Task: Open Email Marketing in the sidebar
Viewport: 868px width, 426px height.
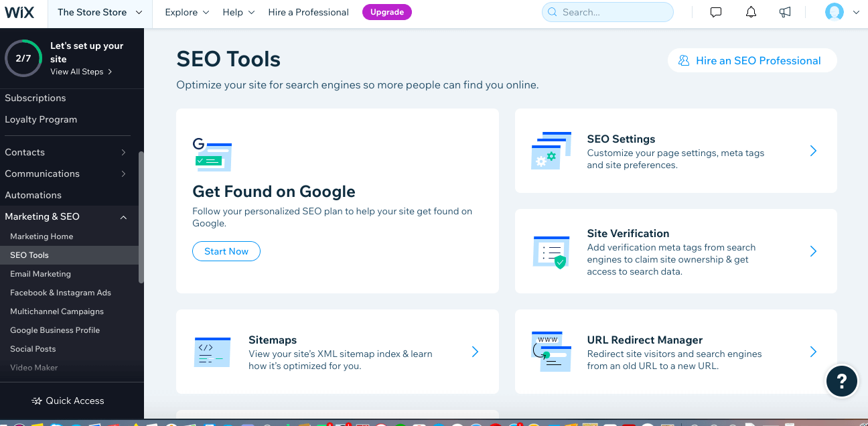Action: tap(40, 274)
